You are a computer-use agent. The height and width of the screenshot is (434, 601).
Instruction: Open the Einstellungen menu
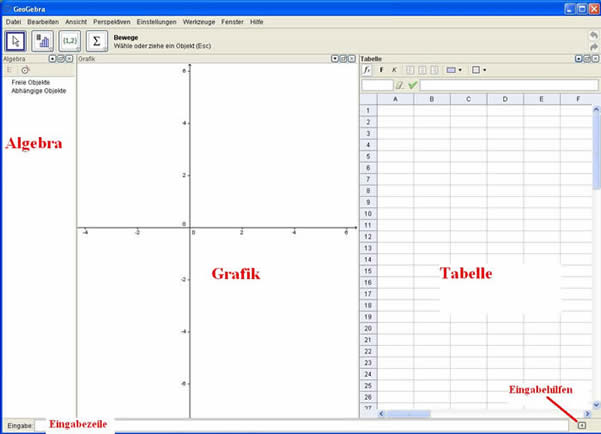click(156, 22)
